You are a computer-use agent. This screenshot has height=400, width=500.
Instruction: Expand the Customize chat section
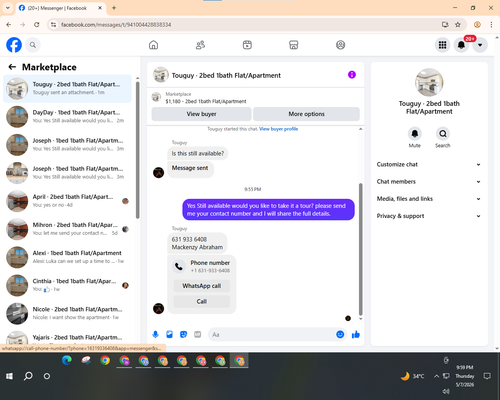tap(429, 164)
